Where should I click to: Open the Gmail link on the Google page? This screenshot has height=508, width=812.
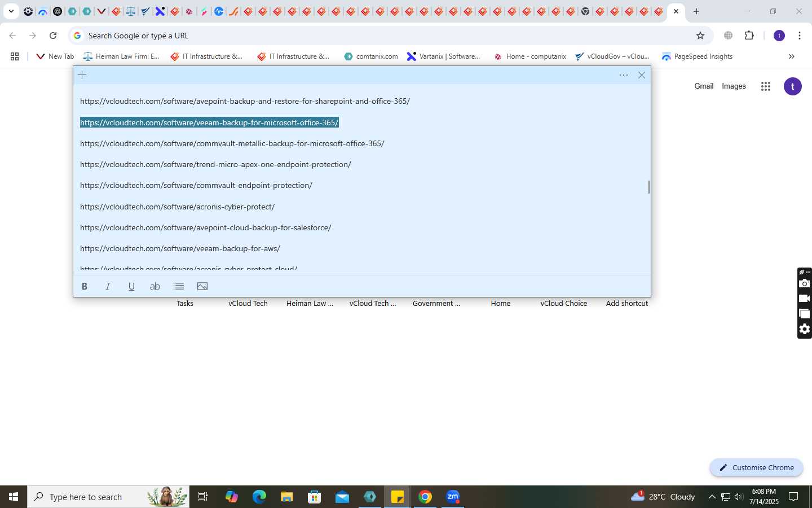click(x=704, y=86)
